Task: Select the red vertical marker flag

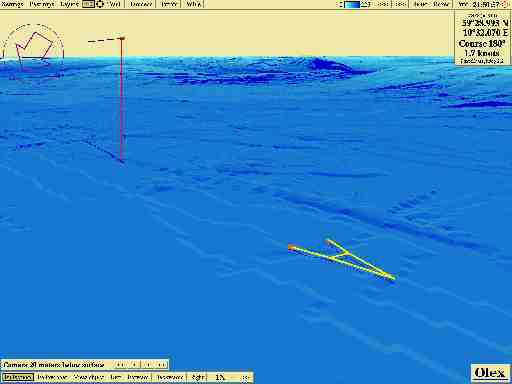Action: 121,100
